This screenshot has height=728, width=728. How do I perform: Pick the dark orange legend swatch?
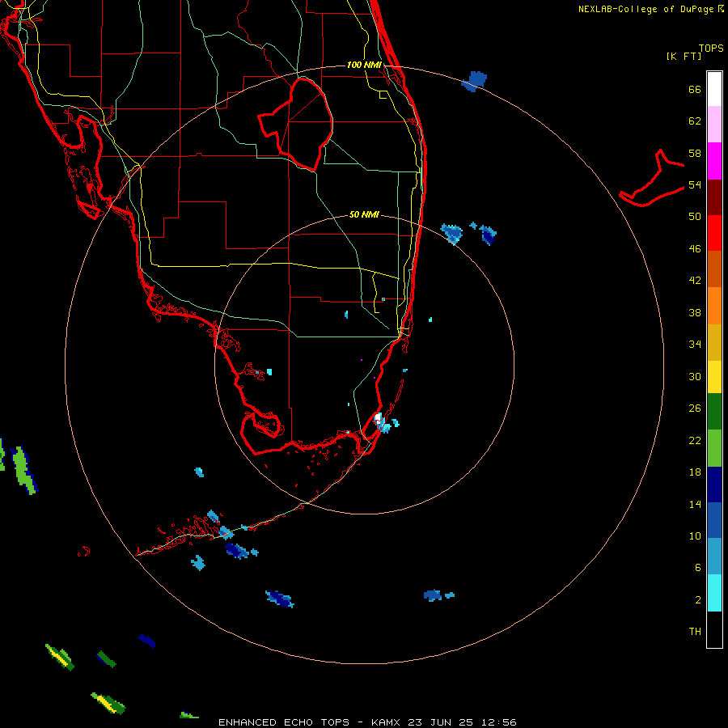click(714, 269)
